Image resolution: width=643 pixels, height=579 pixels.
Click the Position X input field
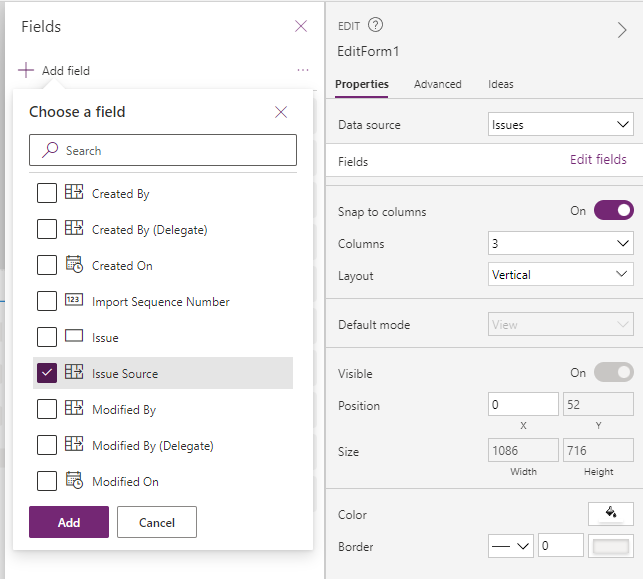[523, 404]
